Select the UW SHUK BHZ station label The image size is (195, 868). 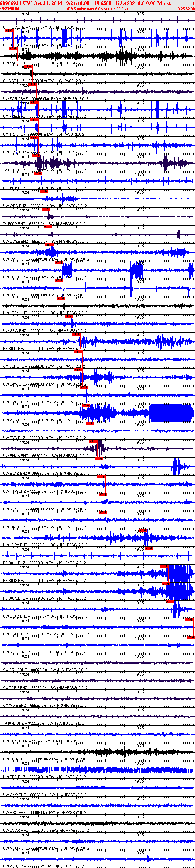point(45,456)
